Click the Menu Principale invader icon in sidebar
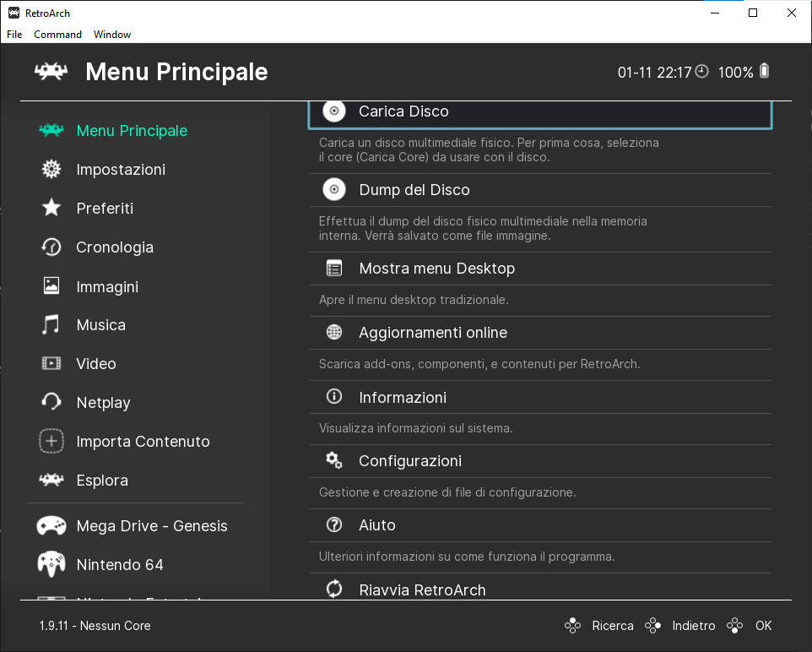Screen dimensions: 812x652 tap(51, 130)
